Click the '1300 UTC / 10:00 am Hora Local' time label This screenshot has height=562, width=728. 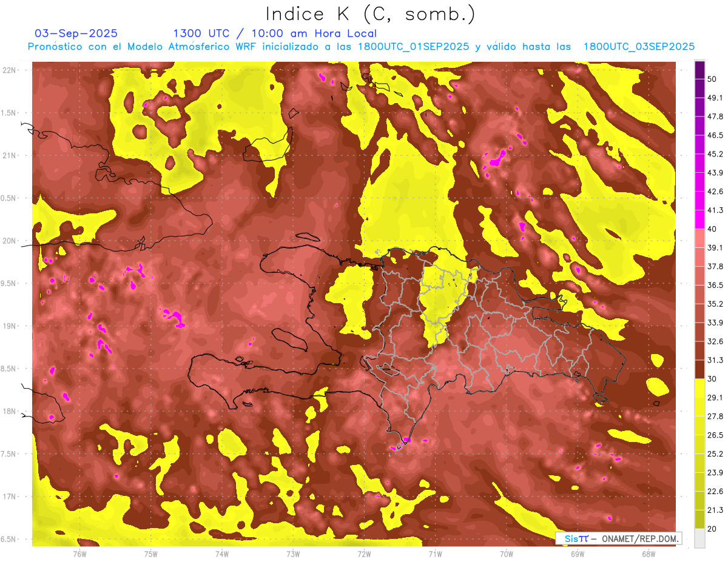coord(275,33)
